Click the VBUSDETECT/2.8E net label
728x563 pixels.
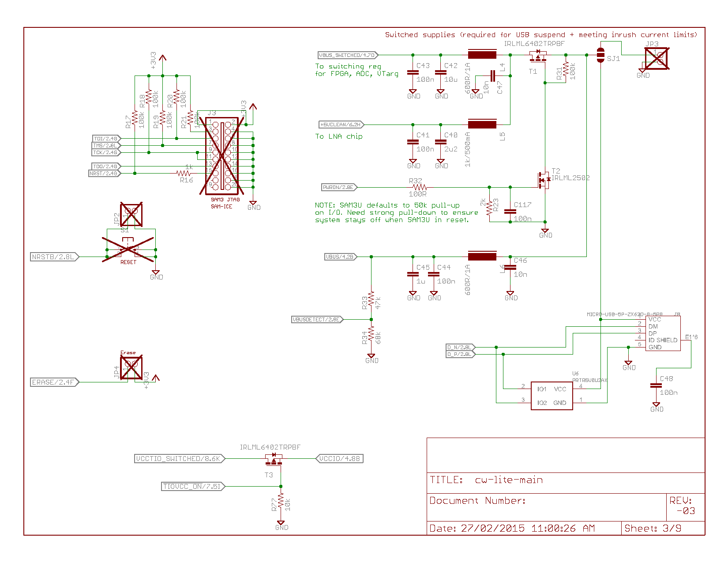tap(317, 319)
